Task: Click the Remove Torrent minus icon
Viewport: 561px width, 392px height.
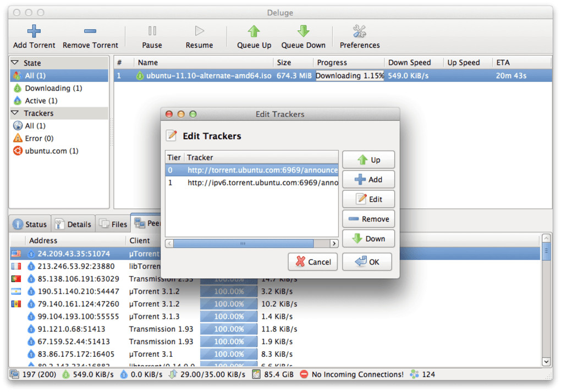Action: 90,31
